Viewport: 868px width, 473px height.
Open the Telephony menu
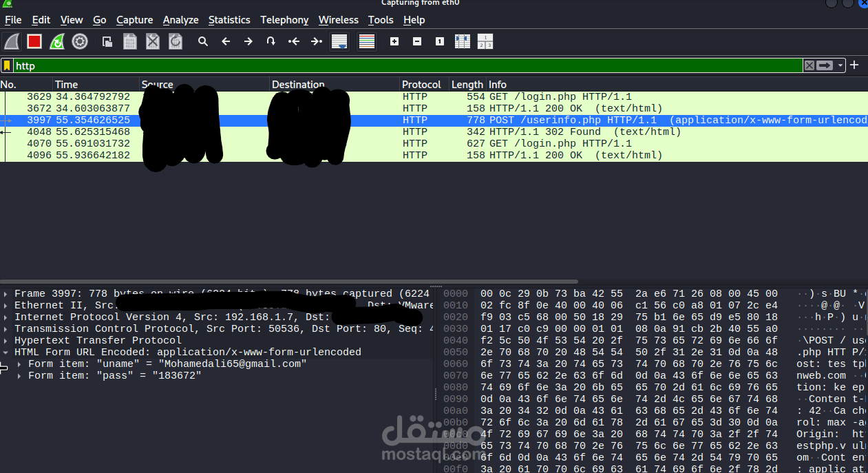point(284,20)
